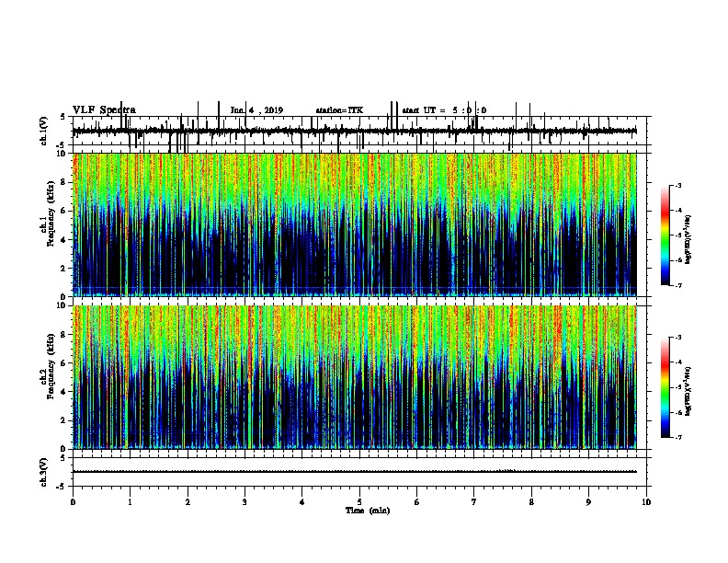This screenshot has width=728, height=563.
Task: Click the ch.2 color bar log(PSD) unit label
Action: click(x=688, y=392)
